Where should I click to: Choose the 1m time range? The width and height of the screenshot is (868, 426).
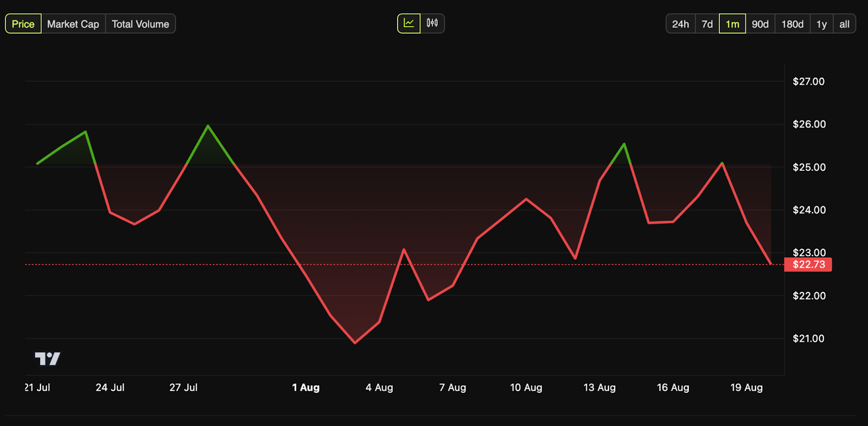click(732, 24)
